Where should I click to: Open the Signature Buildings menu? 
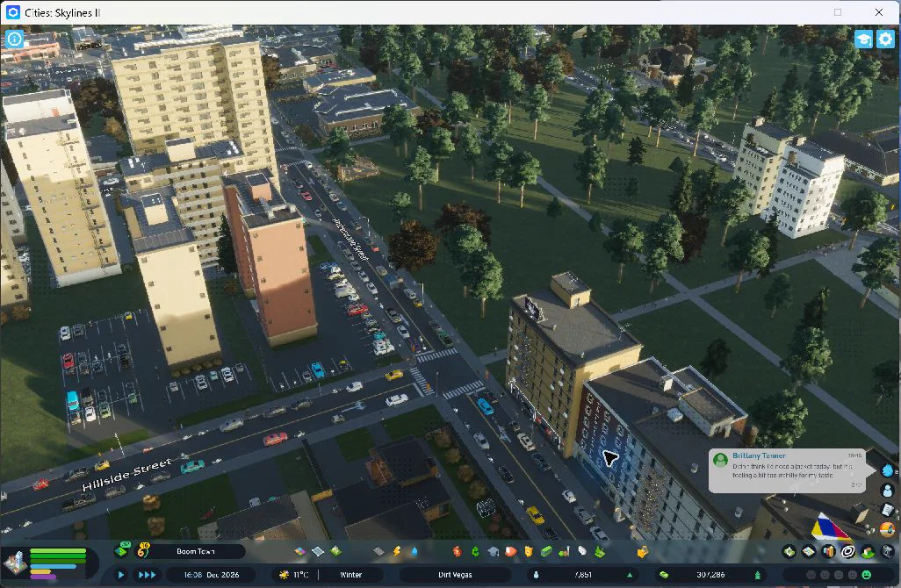335,551
